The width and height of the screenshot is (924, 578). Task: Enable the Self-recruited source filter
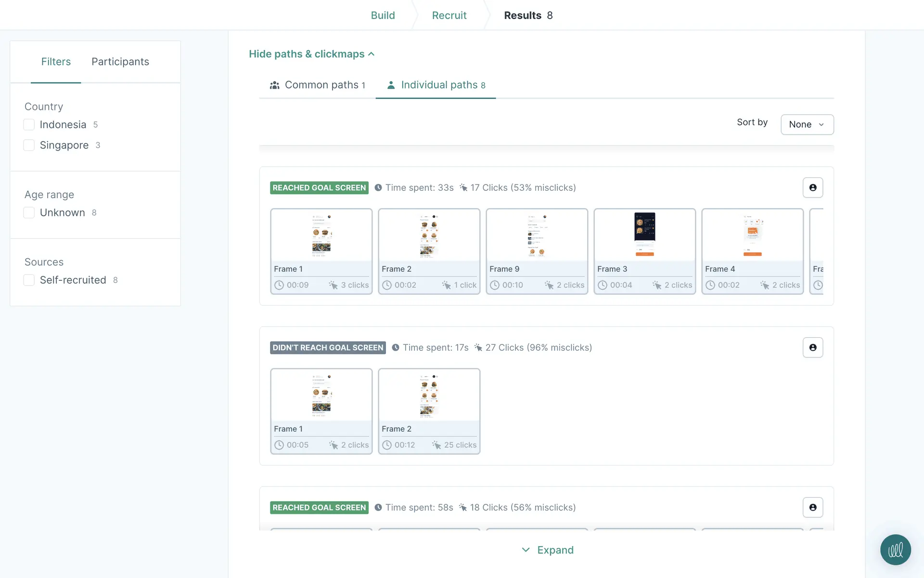click(x=29, y=280)
